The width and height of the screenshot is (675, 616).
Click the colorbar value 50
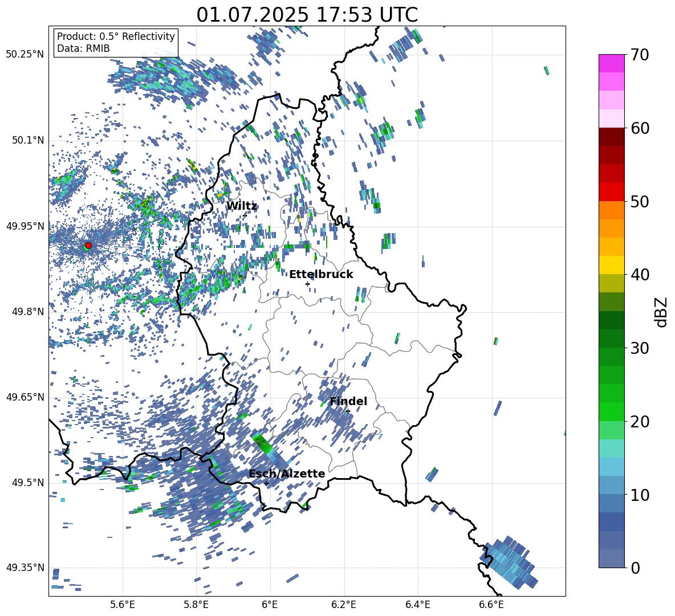click(x=640, y=201)
